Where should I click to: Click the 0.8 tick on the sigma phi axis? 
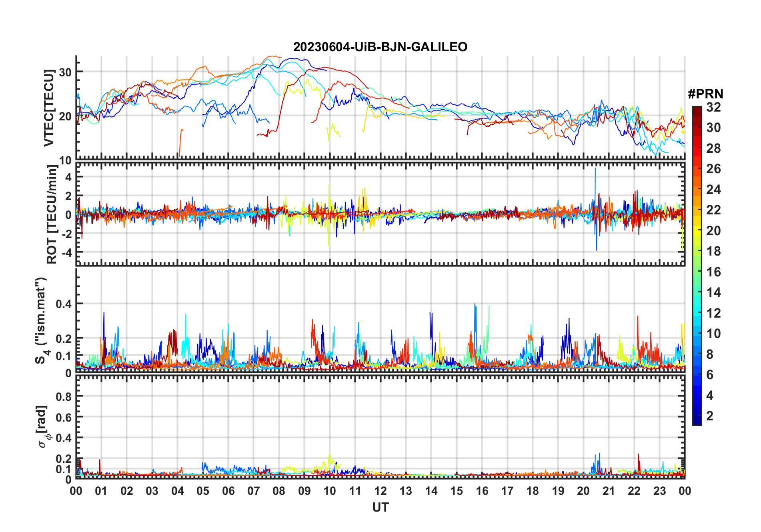pos(64,396)
